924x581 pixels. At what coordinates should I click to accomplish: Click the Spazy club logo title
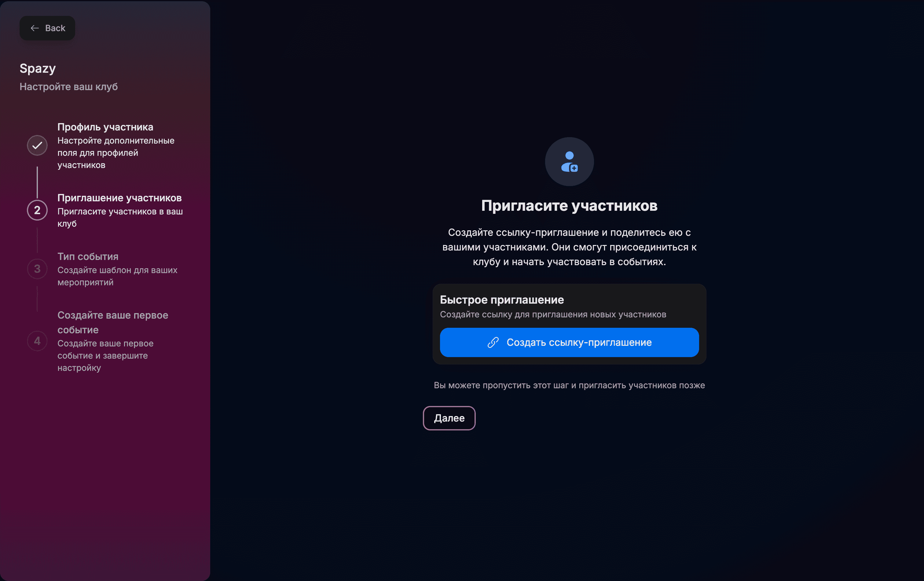click(38, 68)
